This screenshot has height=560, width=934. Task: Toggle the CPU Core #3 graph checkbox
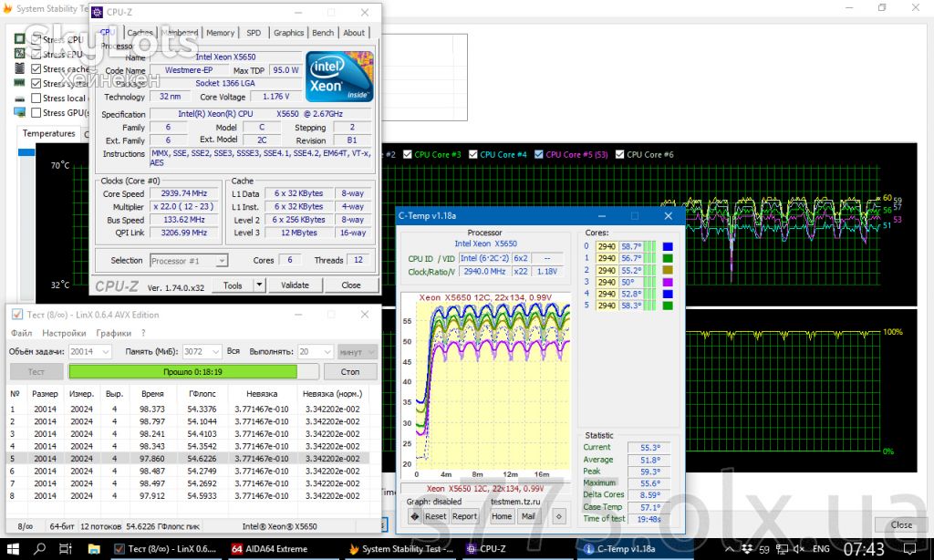(408, 154)
